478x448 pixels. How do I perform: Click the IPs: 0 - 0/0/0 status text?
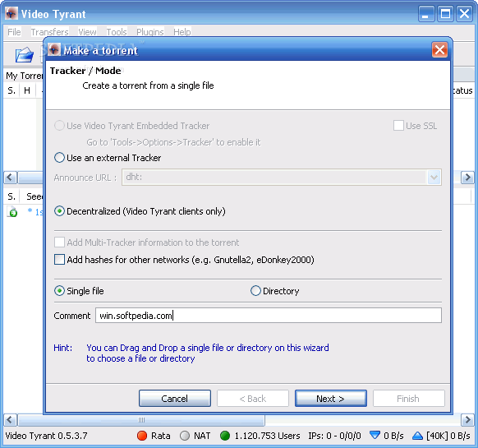coord(334,436)
